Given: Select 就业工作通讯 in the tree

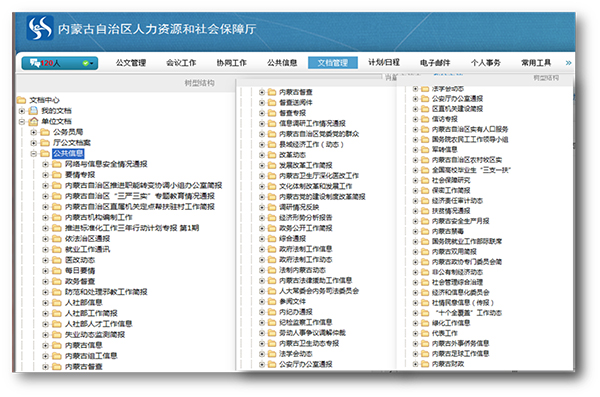Looking at the screenshot, I should point(87,249).
